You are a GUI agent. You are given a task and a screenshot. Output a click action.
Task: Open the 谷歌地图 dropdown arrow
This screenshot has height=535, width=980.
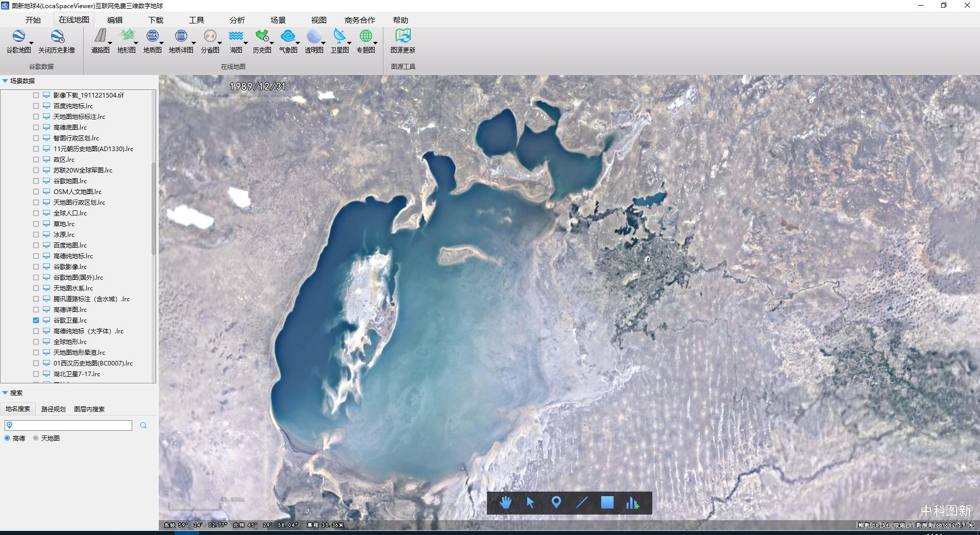coord(31,43)
